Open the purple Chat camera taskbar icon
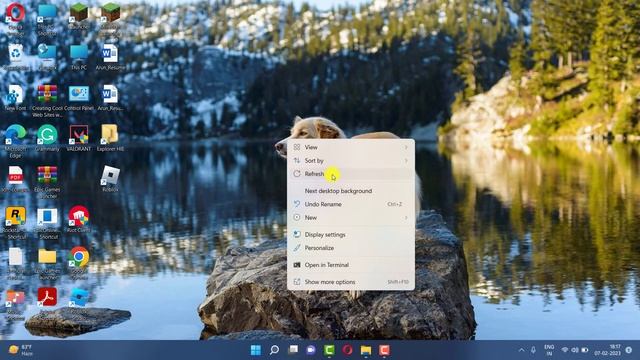The width and height of the screenshot is (640, 360). point(311,350)
